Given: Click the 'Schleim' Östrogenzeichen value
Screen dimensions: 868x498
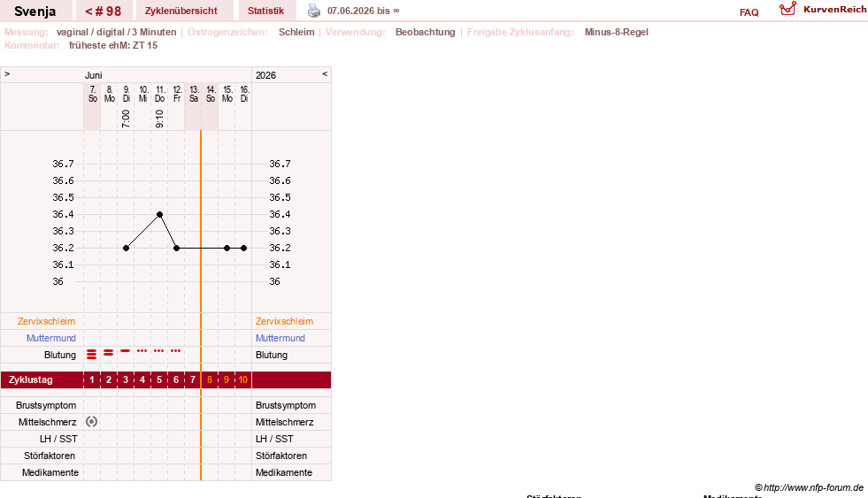Looking at the screenshot, I should pos(296,32).
